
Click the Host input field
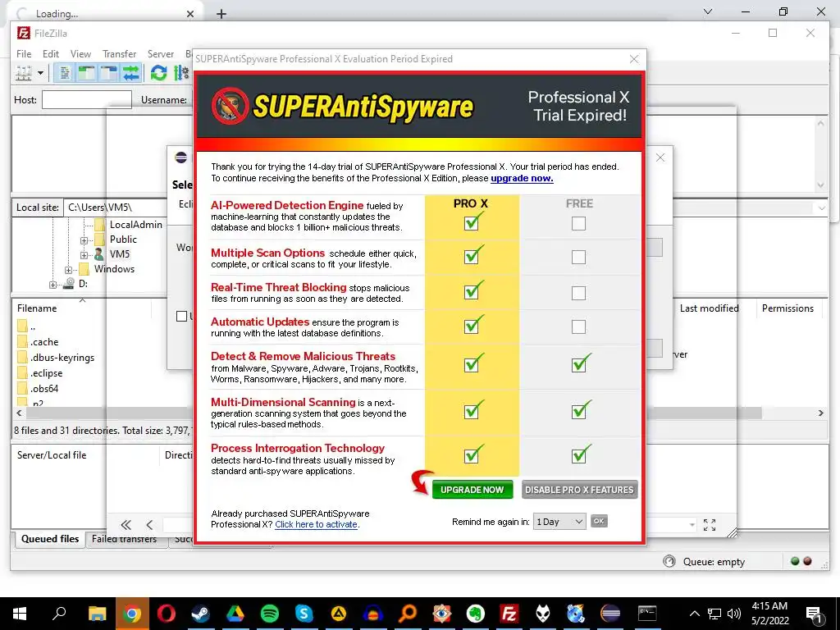(87, 99)
